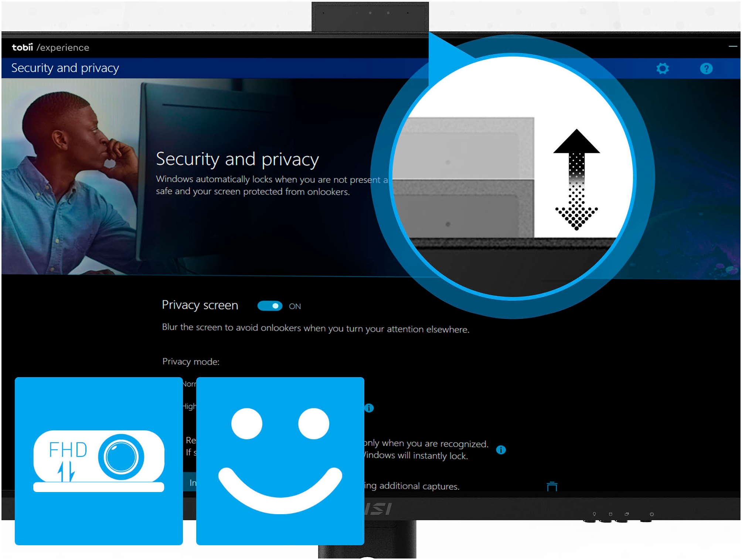Click the MSI logo on monitor bezel
742x560 pixels.
point(378,509)
